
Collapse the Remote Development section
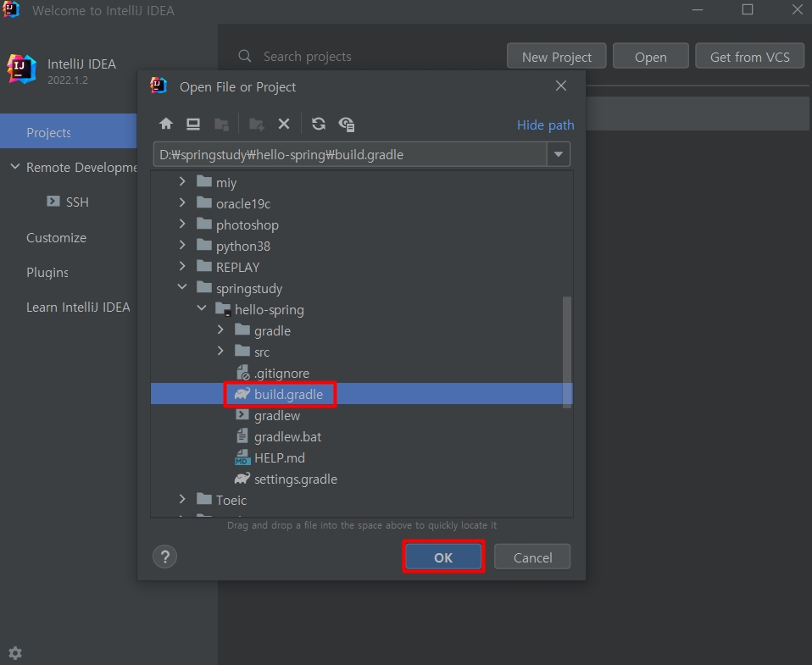[x=15, y=167]
